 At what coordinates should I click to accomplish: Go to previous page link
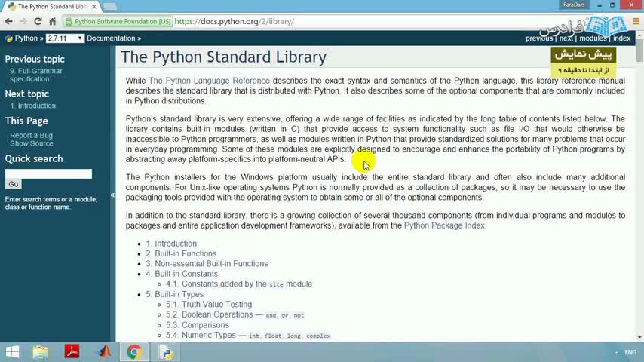click(539, 38)
